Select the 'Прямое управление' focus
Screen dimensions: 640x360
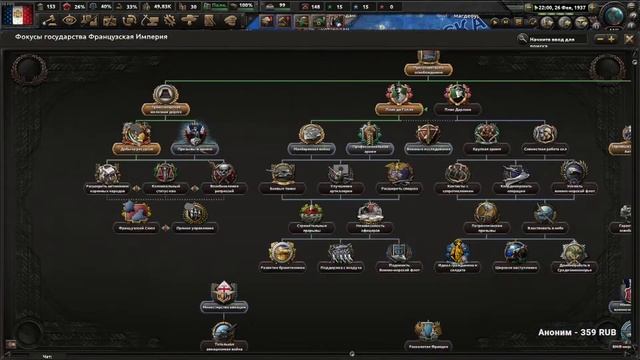click(195, 217)
